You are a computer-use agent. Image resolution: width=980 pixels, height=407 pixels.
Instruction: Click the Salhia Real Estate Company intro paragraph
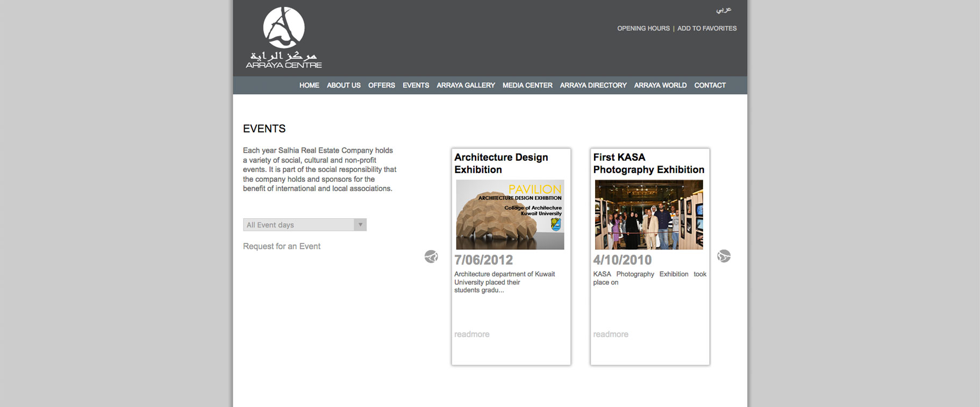tap(320, 169)
